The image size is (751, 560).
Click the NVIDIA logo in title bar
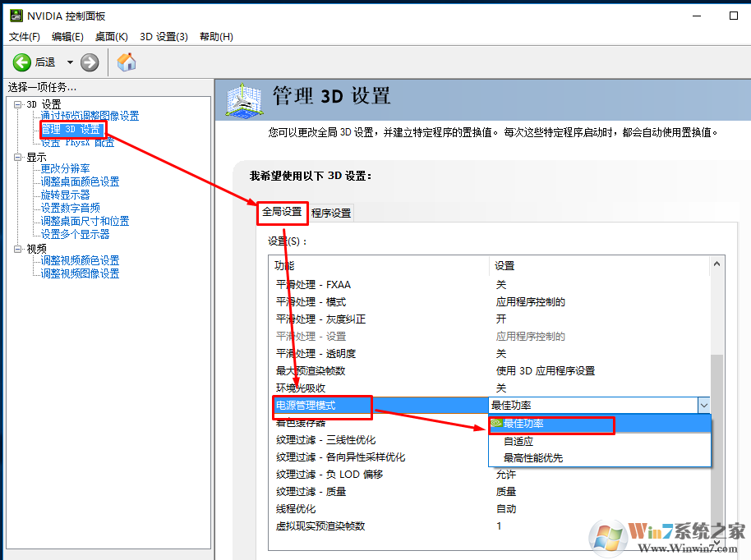16,16
